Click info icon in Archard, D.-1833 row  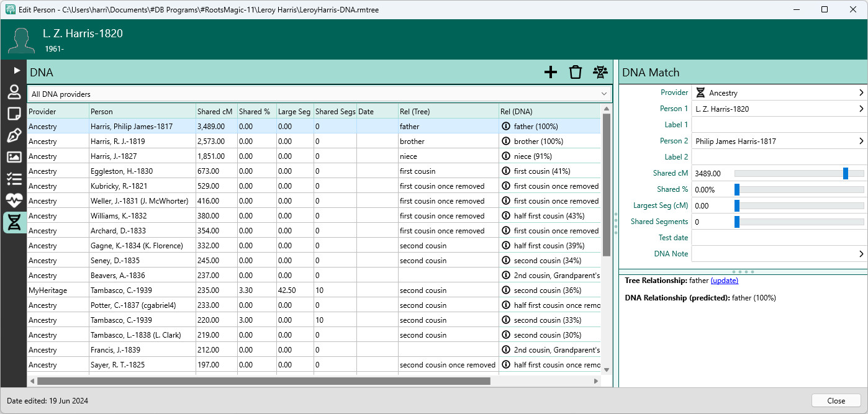[506, 230]
